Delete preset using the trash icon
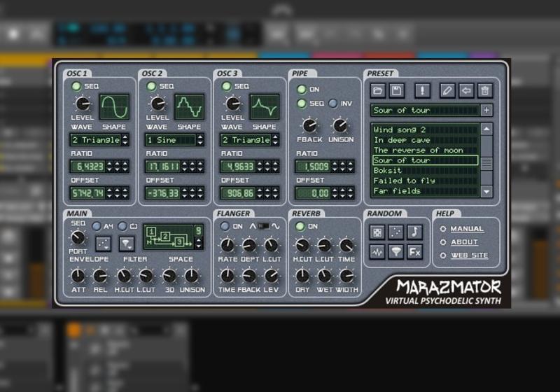The image size is (560, 392). (485, 90)
